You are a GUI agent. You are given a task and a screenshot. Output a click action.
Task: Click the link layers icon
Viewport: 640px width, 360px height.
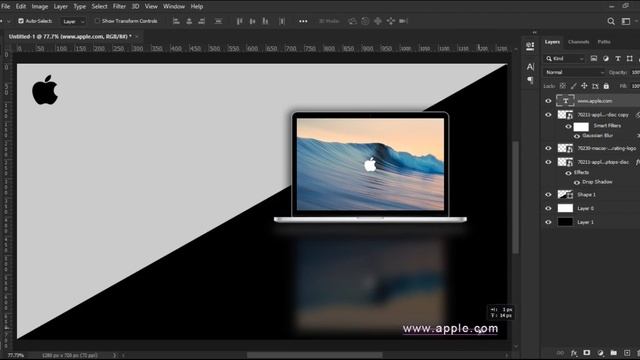coord(560,353)
